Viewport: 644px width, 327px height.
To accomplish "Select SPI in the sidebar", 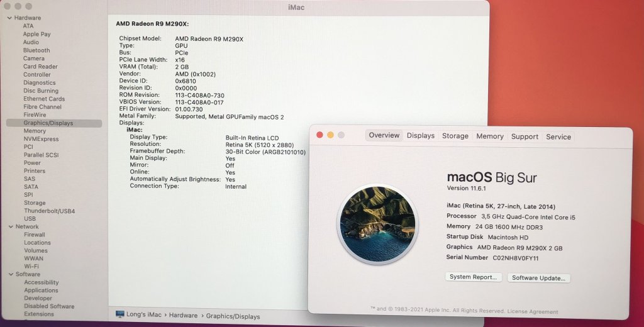I will click(x=28, y=195).
